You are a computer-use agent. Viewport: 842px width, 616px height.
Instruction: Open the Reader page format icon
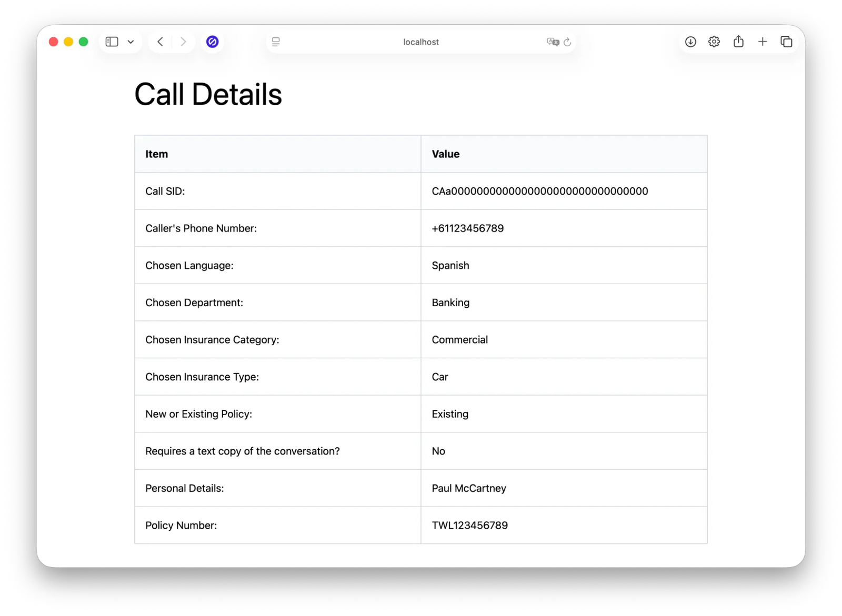[x=276, y=42]
